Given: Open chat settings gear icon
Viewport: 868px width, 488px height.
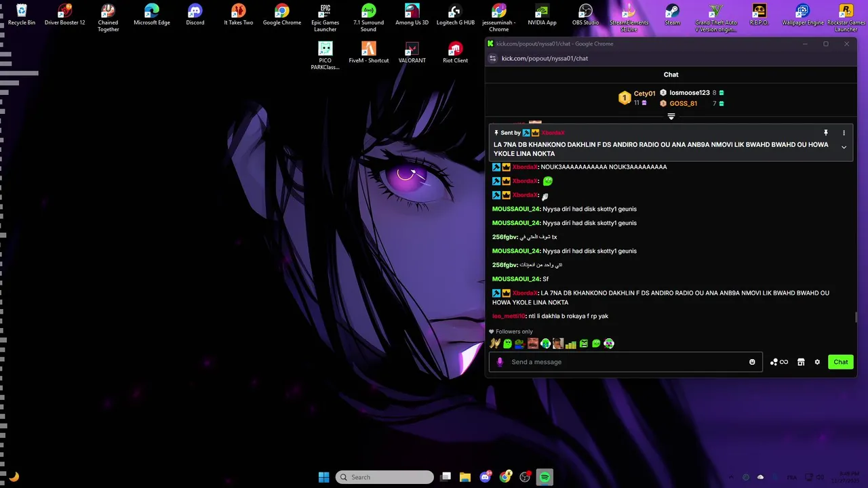Looking at the screenshot, I should point(817,362).
